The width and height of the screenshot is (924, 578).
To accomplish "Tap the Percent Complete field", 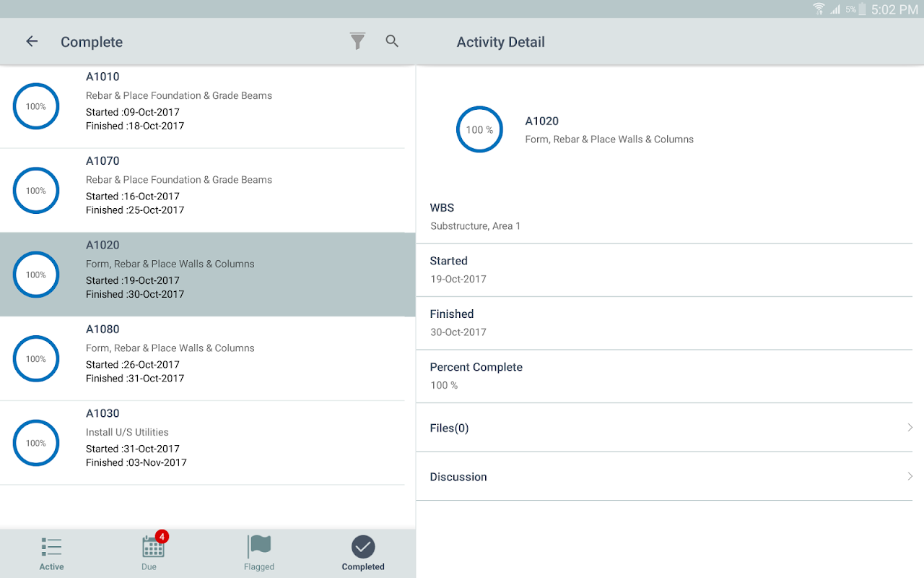I will point(664,376).
